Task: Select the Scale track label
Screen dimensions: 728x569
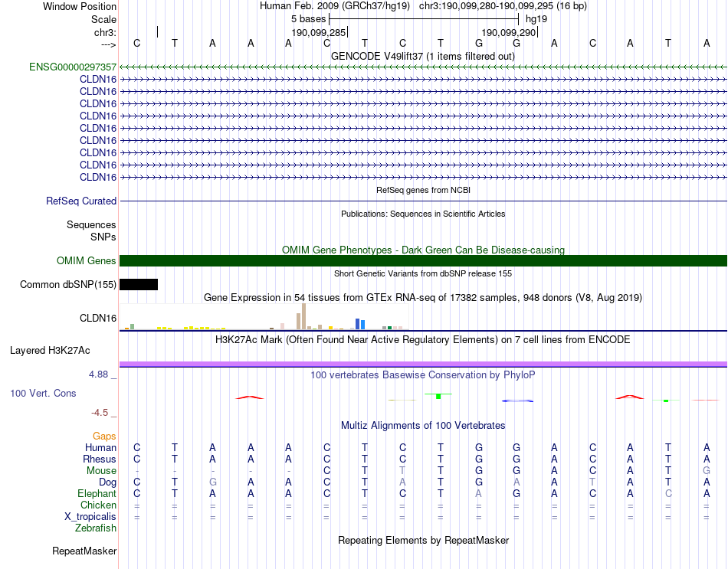Action: [103, 19]
